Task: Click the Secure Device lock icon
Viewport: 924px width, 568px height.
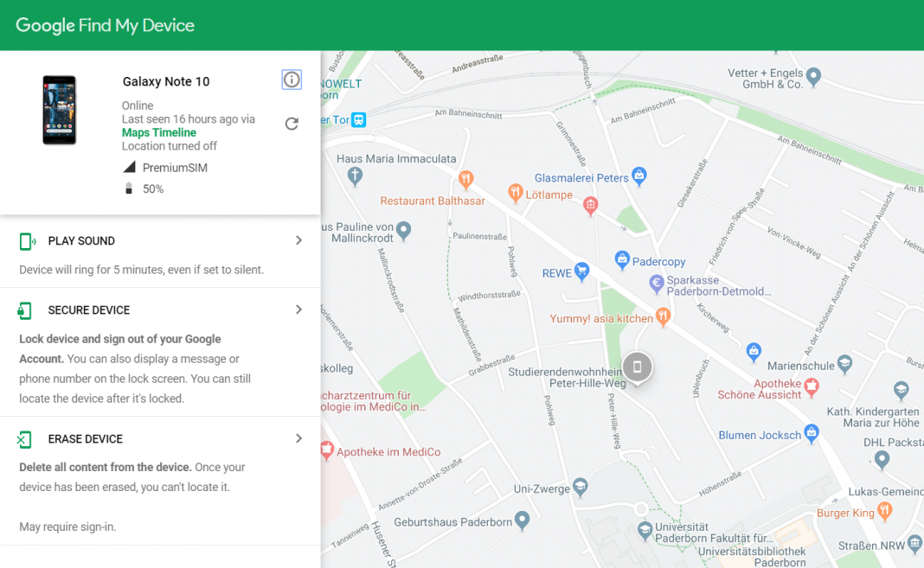Action: pyautogui.click(x=27, y=310)
